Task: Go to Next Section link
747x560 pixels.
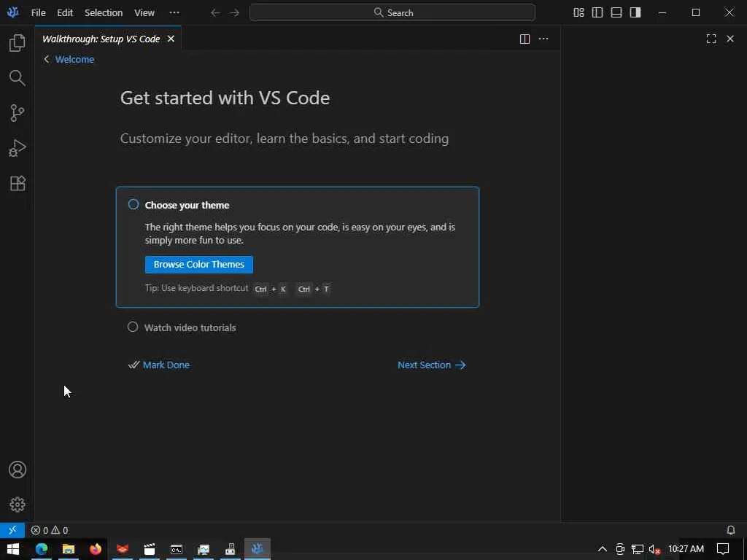Action: pos(432,365)
